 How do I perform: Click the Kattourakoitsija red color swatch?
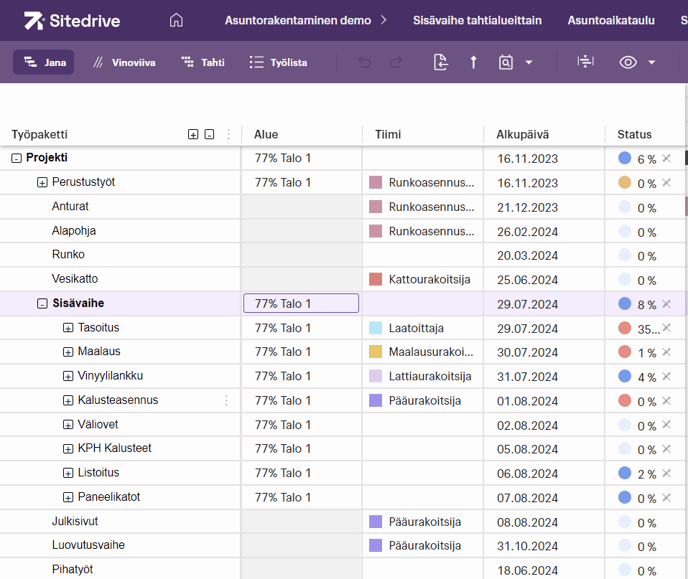coord(375,279)
